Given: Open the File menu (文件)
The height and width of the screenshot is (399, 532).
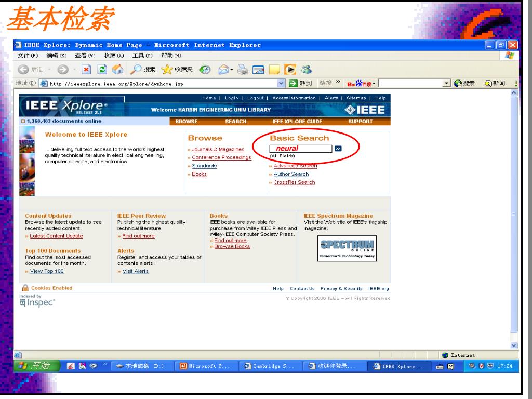Looking at the screenshot, I should (x=28, y=55).
